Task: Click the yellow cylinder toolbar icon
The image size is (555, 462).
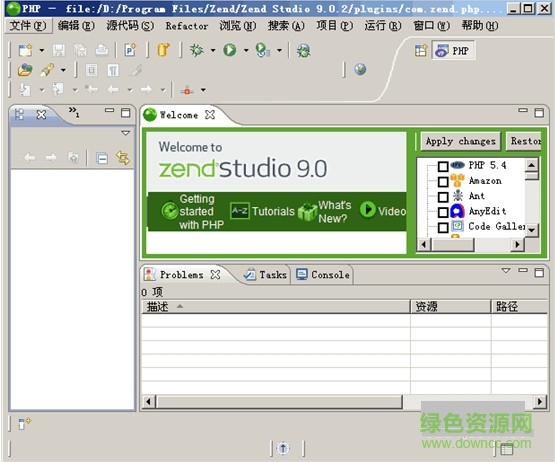Action: [x=163, y=50]
